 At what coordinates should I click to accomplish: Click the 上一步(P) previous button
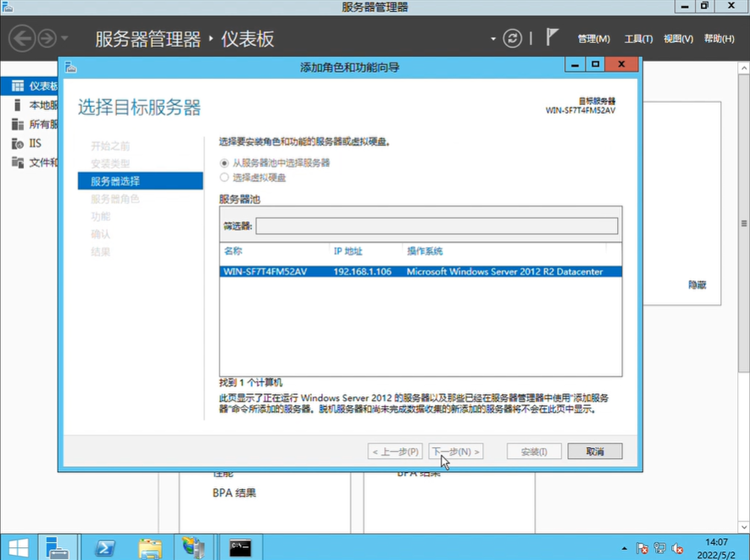pyautogui.click(x=395, y=452)
